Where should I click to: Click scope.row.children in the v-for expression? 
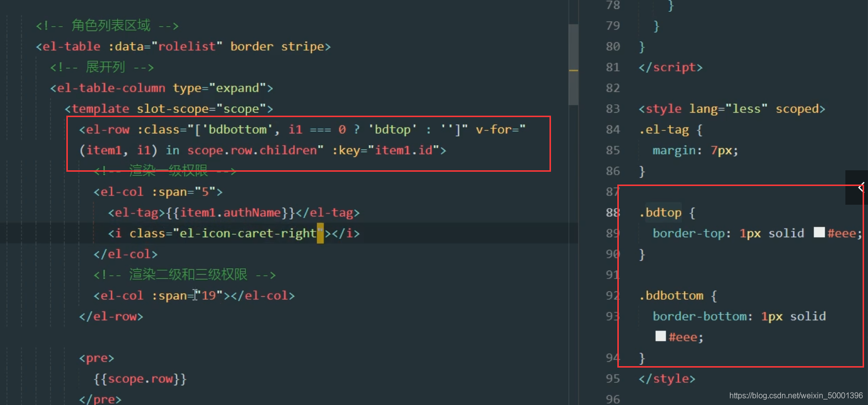252,151
